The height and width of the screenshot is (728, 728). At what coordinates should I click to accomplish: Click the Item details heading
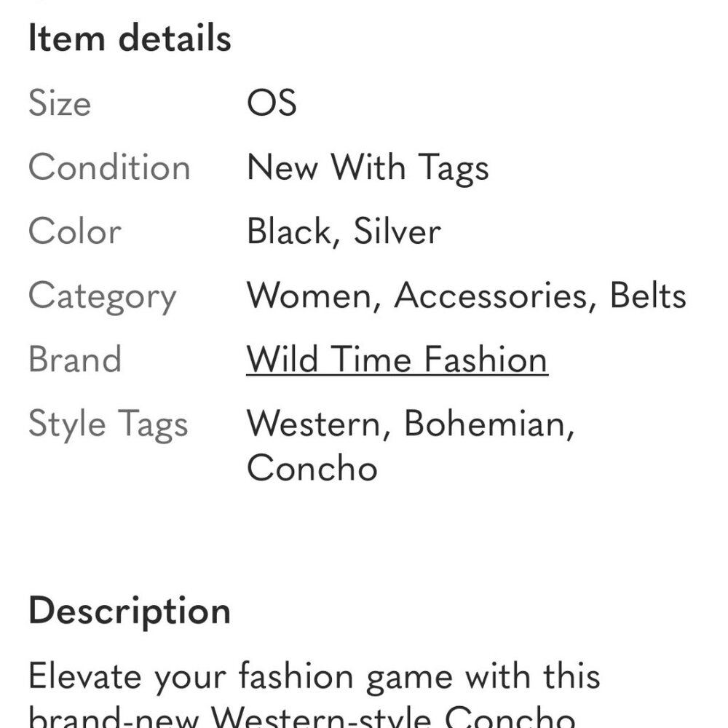[130, 39]
